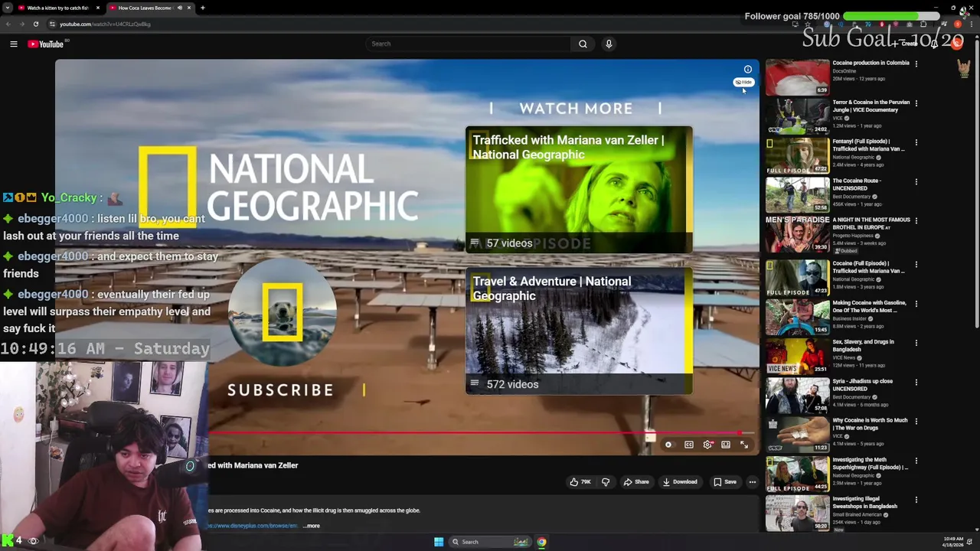Go to the YouTube home logo
The width and height of the screenshot is (980, 551).
46,44
